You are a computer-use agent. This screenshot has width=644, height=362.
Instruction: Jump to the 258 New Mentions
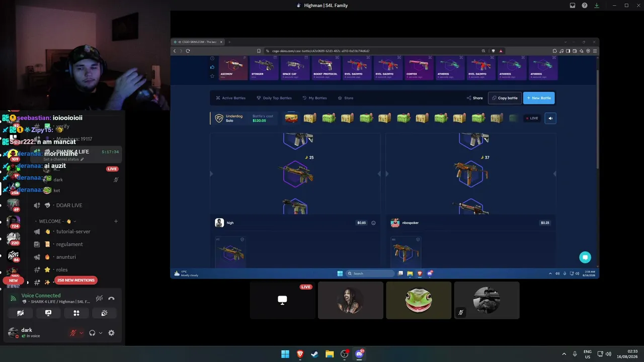point(76,280)
